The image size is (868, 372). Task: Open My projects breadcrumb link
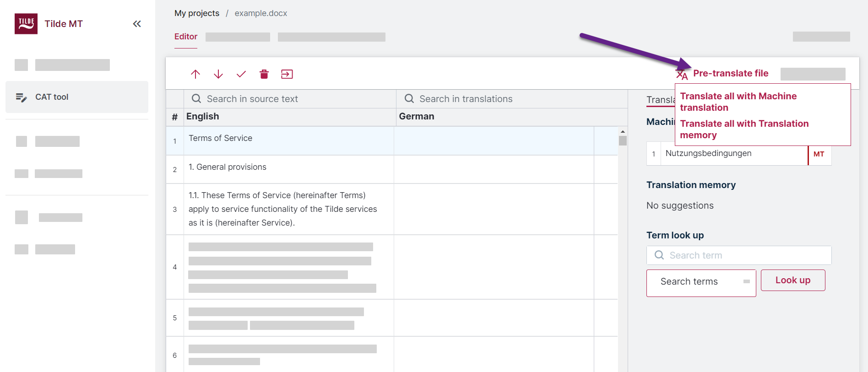197,13
